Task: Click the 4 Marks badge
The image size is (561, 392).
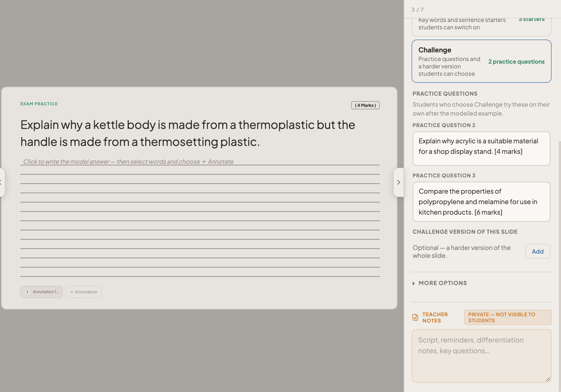Action: 365,105
